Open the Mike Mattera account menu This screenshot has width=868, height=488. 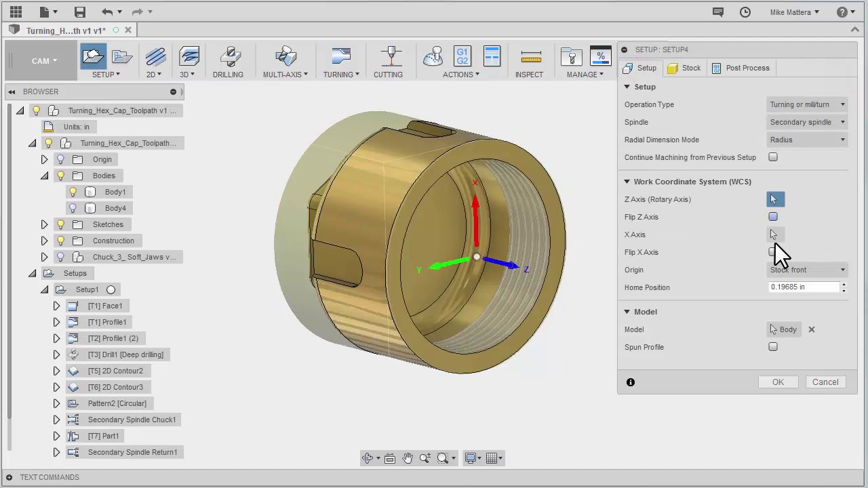(x=795, y=12)
